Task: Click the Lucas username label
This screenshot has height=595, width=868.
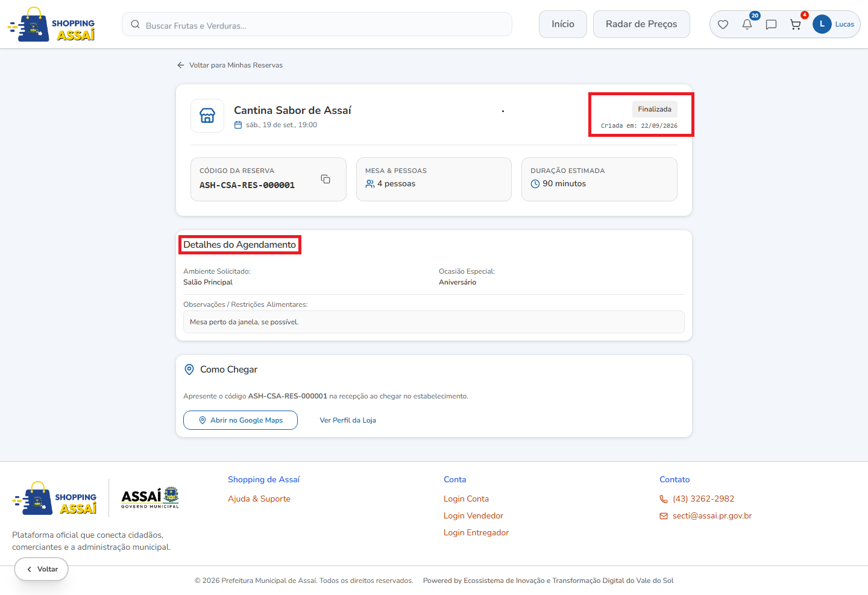Action: pos(844,24)
